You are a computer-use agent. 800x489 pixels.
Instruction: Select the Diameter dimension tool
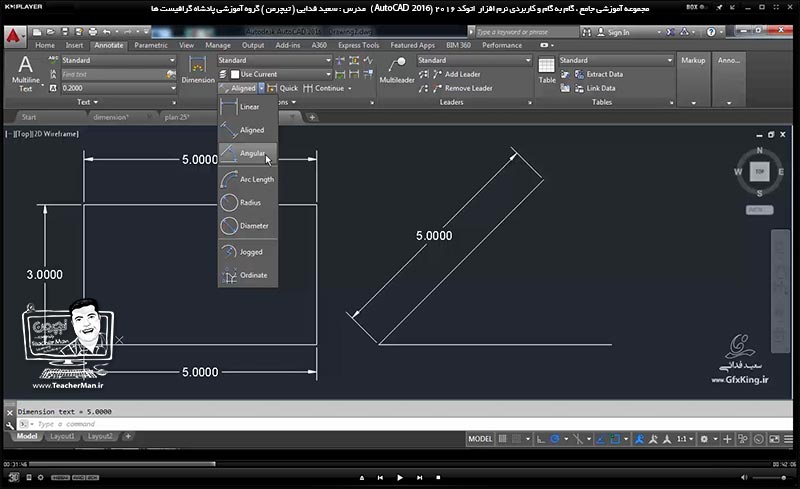pos(248,226)
